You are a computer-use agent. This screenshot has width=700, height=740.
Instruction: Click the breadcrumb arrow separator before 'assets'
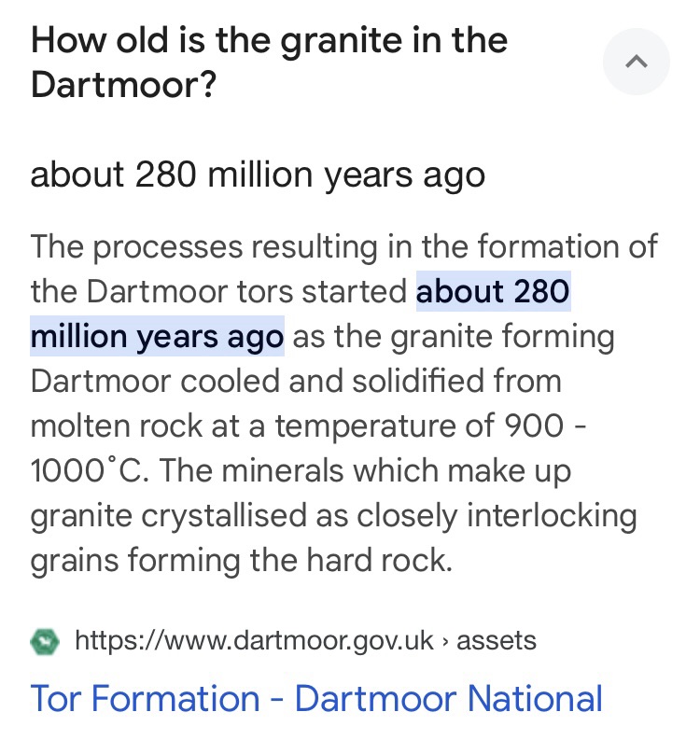pyautogui.click(x=445, y=641)
